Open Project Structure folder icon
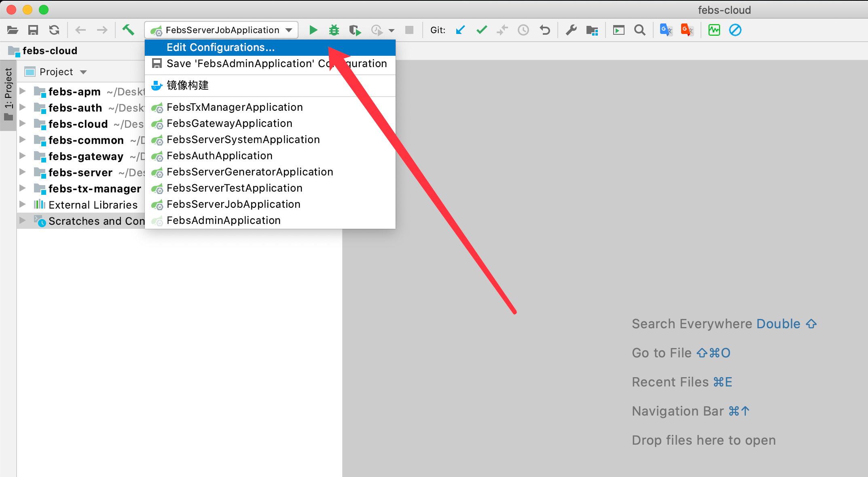Image resolution: width=868 pixels, height=477 pixels. pyautogui.click(x=592, y=30)
